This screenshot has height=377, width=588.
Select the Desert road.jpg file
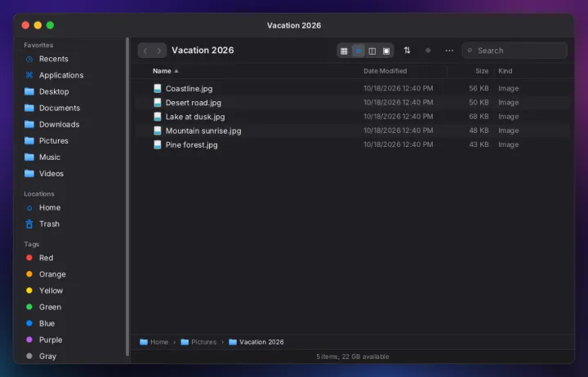point(353,103)
